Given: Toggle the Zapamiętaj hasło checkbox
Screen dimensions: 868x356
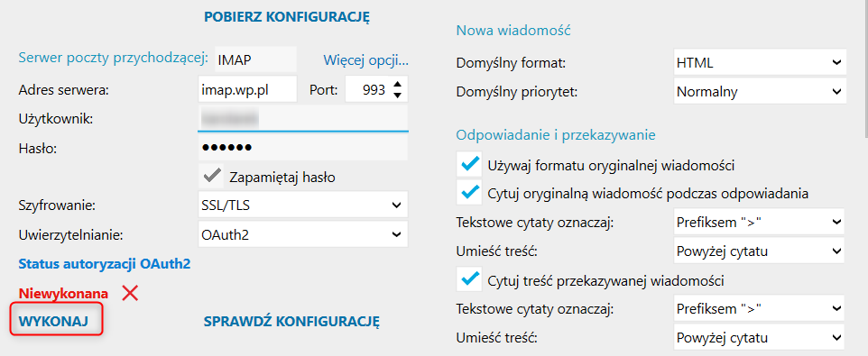Looking at the screenshot, I should (210, 177).
